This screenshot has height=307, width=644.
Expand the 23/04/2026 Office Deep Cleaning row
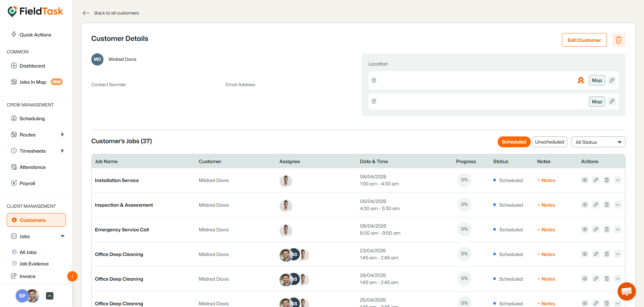[x=618, y=254]
